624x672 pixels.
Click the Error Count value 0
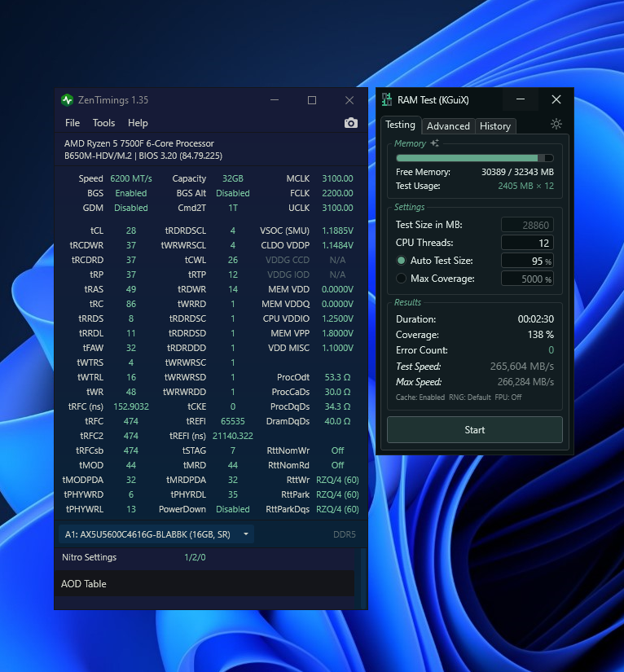coord(551,350)
